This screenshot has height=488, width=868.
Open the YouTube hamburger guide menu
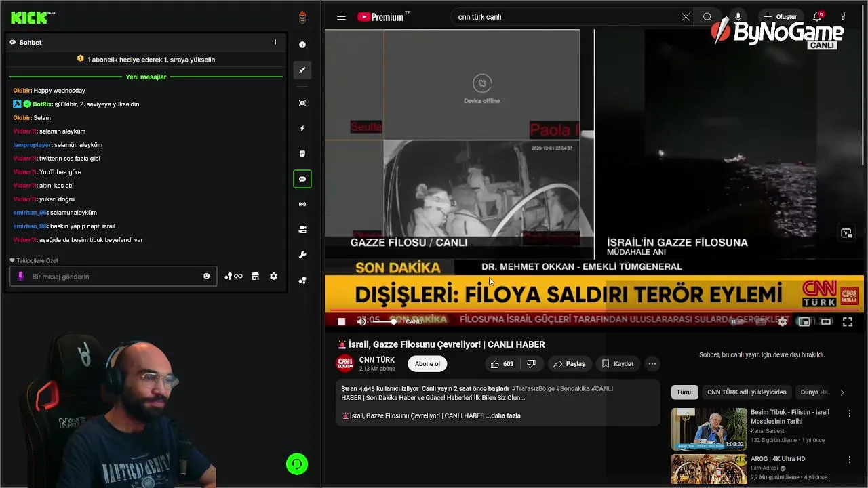click(x=341, y=17)
